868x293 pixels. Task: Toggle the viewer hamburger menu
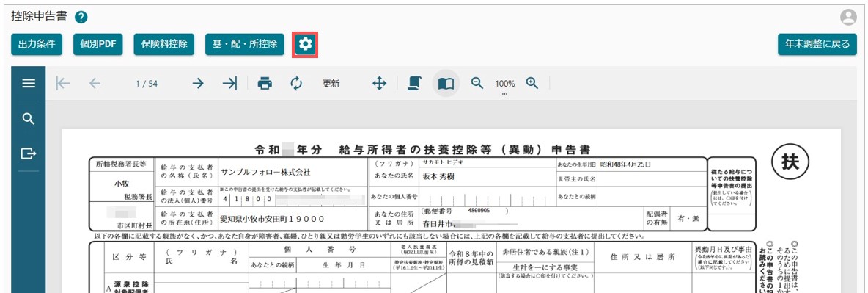(29, 83)
